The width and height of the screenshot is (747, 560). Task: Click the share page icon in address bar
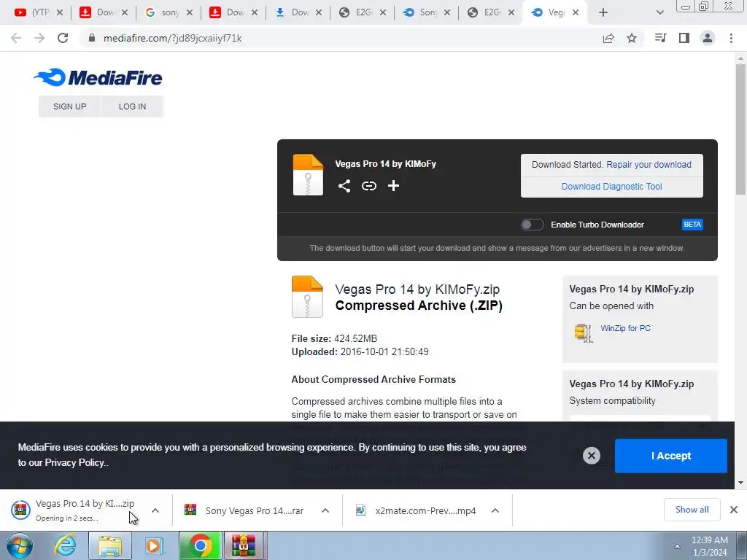coord(608,38)
